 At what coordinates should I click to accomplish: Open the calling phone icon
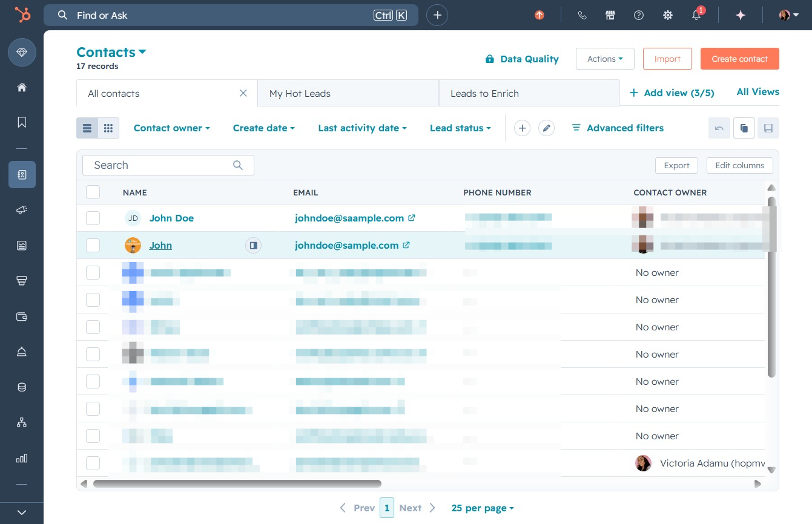[583, 15]
